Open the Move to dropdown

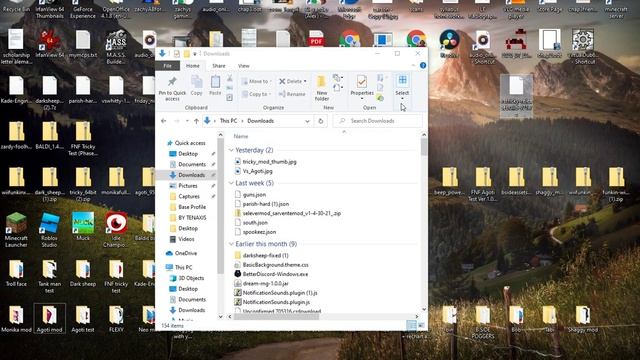[x=256, y=81]
